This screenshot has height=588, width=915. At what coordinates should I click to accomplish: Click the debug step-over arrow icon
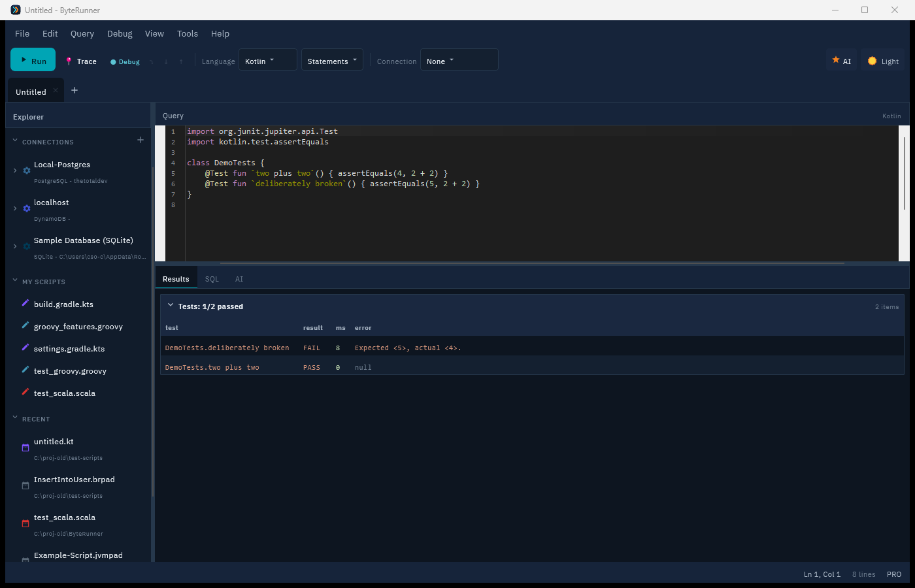[x=152, y=61]
